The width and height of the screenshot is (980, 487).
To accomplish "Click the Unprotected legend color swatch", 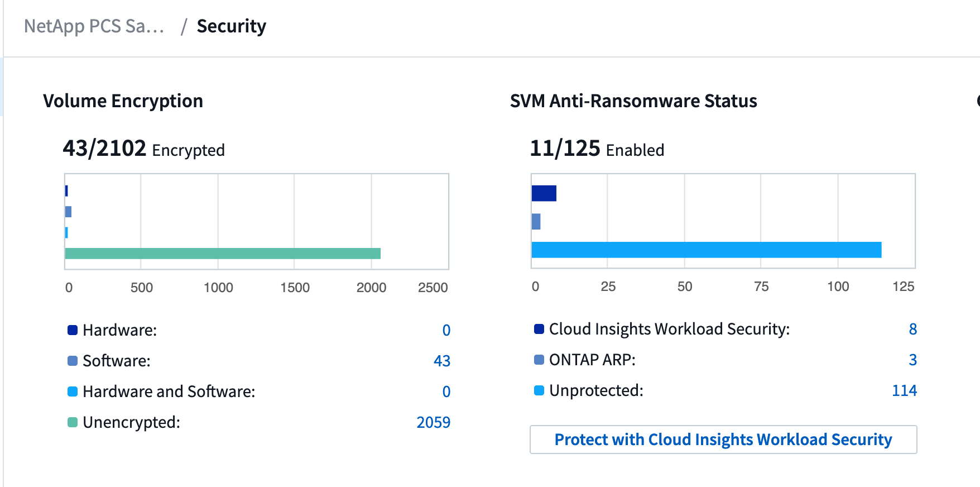I will pyautogui.click(x=539, y=390).
